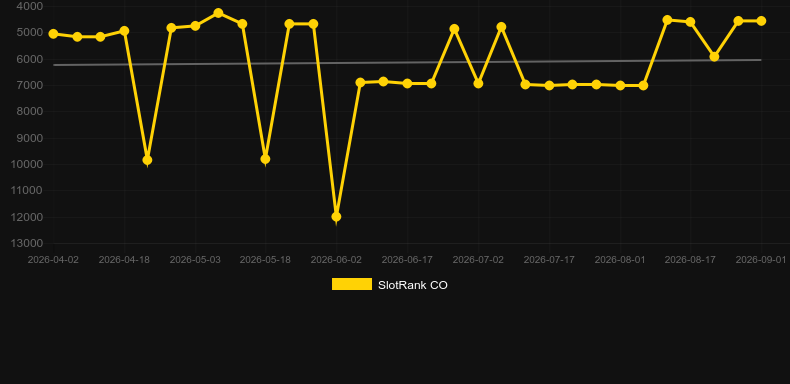
Task: Select the data point at 2026-05-18
Action: point(265,159)
